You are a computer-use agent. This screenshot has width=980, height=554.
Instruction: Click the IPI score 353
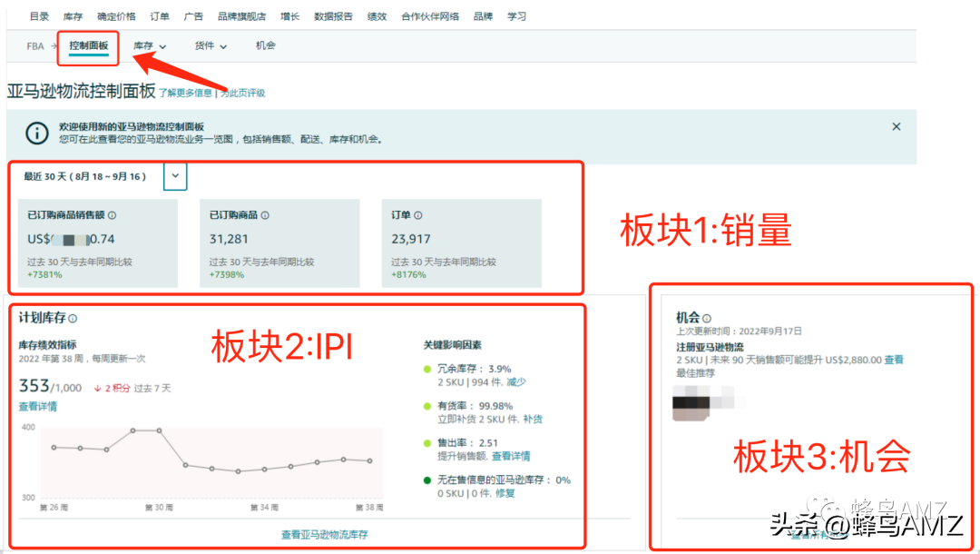pyautogui.click(x=34, y=386)
